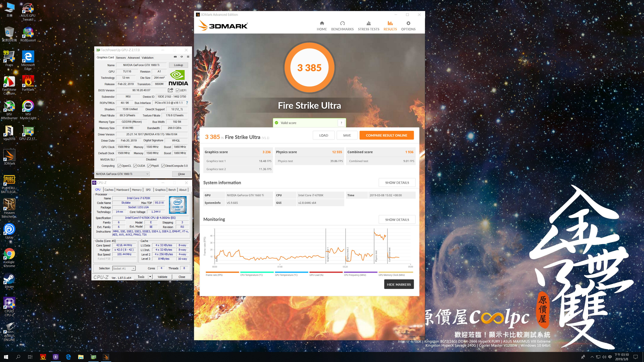Screen dimensions: 644x362
Task: Click GPU-Z BIOS share/export icon
Action: click(171, 90)
